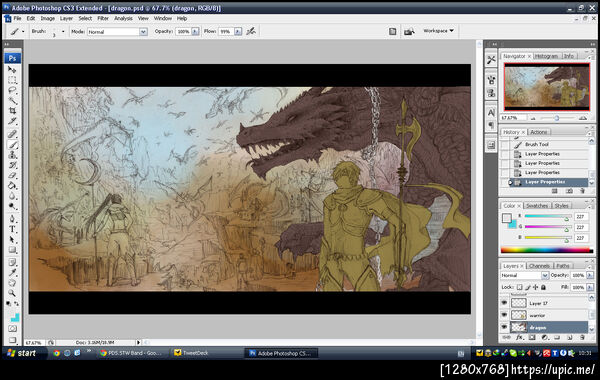
Task: Open the Workspace dropdown
Action: coord(439,31)
